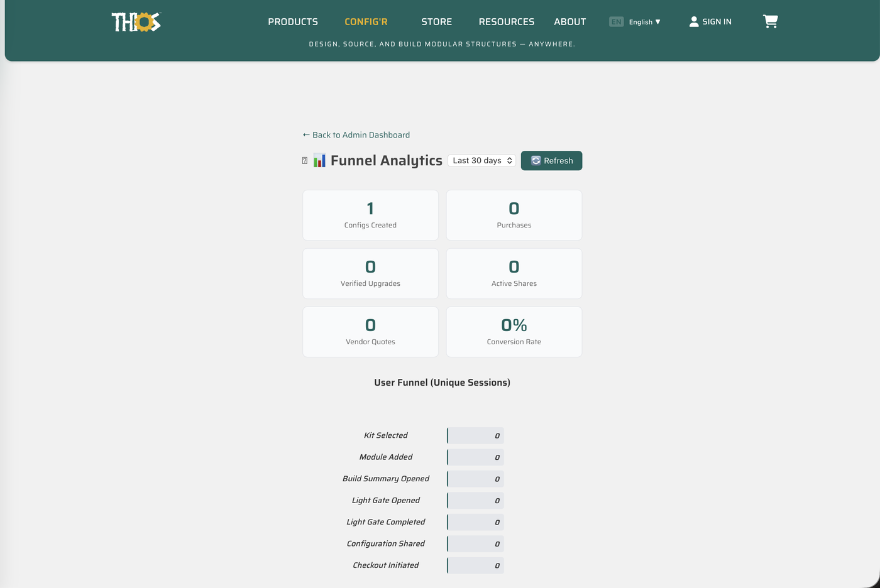Click the Light Gate Completed label
880x588 pixels.
click(x=386, y=522)
